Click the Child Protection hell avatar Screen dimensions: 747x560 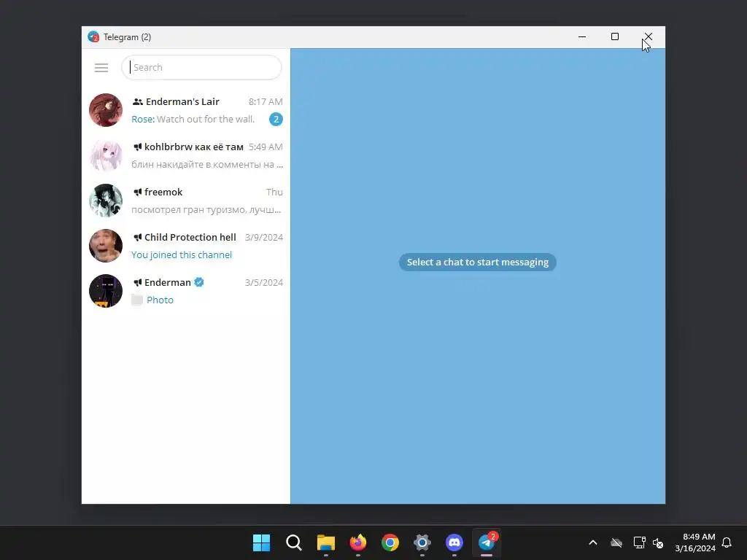pyautogui.click(x=106, y=246)
